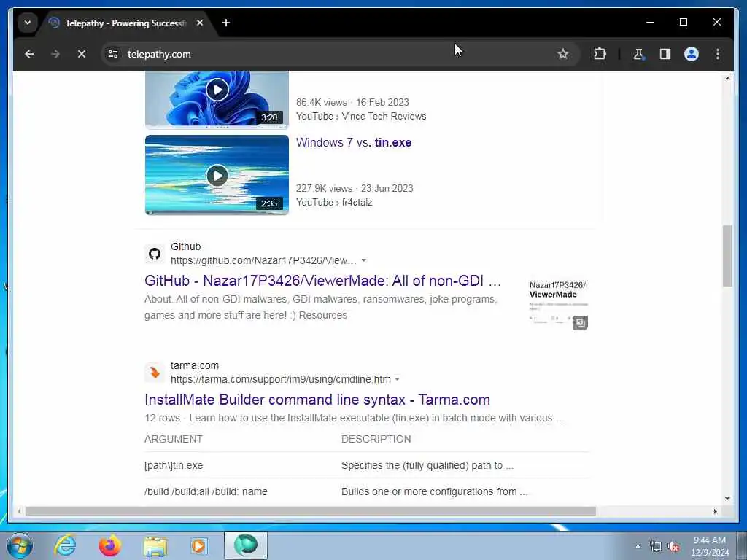Open the network tray icon
Image resolution: width=747 pixels, height=560 pixels.
pyautogui.click(x=656, y=547)
